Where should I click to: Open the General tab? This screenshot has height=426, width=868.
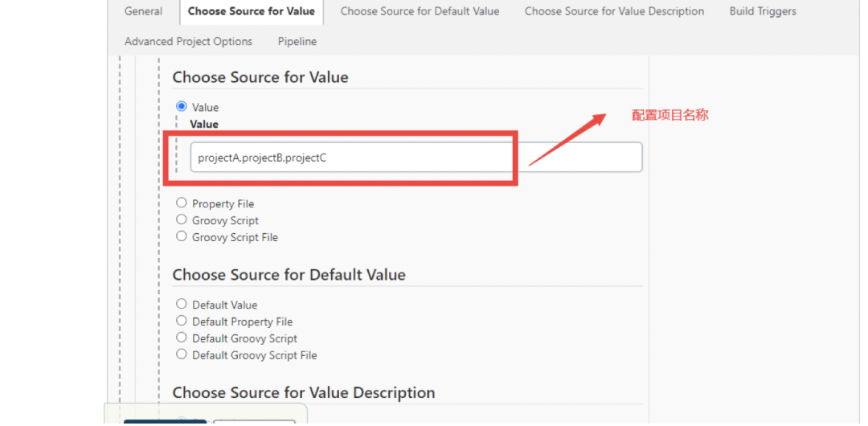pyautogui.click(x=143, y=11)
